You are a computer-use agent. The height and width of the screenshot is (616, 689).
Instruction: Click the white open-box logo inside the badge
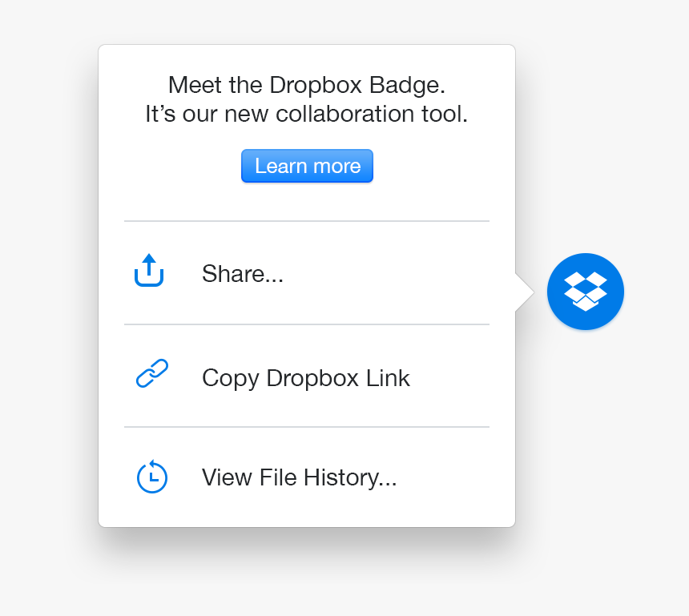point(585,292)
